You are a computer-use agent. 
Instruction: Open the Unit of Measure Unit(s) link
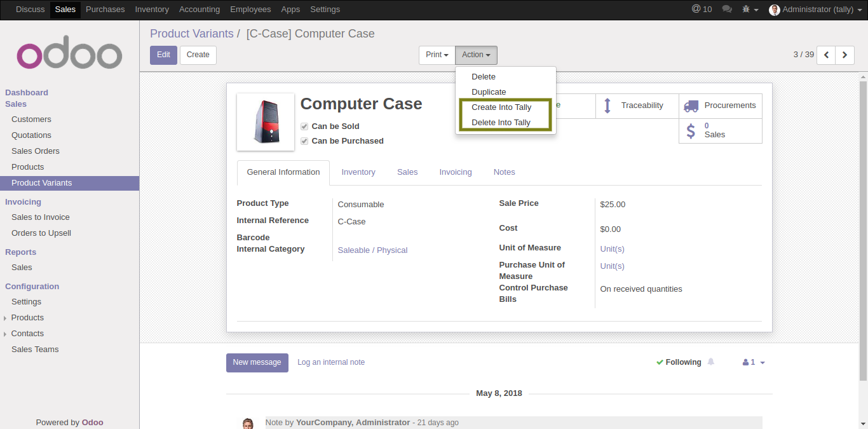613,249
